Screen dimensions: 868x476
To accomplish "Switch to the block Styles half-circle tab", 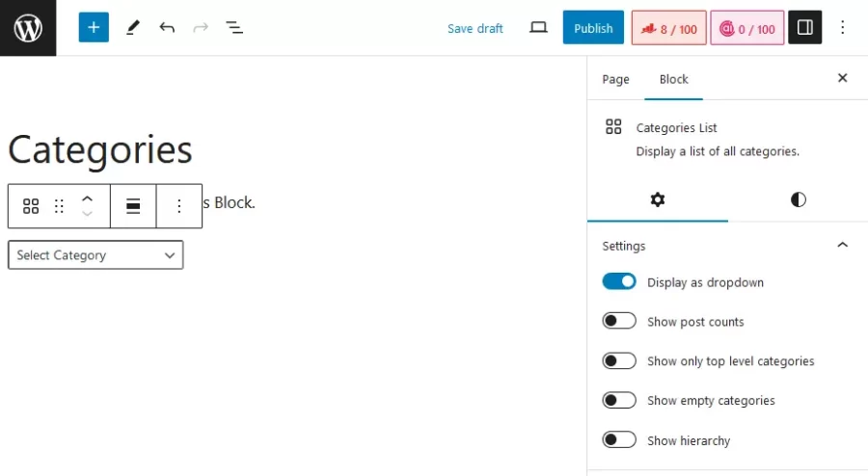I will click(799, 199).
